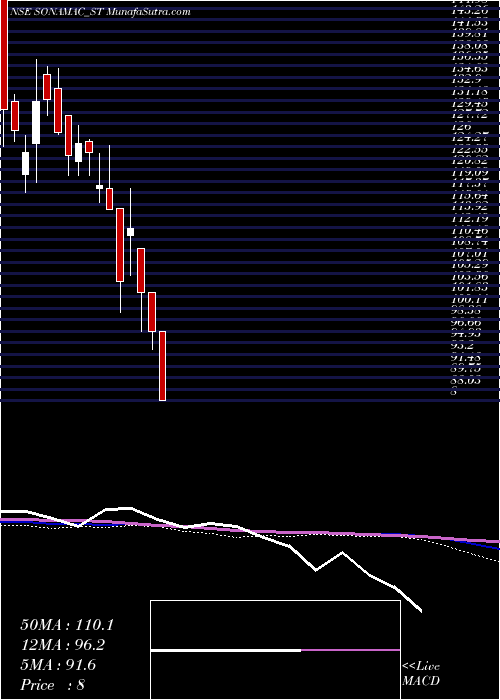Select the 12MA : 96.2 readout
The height and width of the screenshot is (700, 500).
[x=63, y=645]
